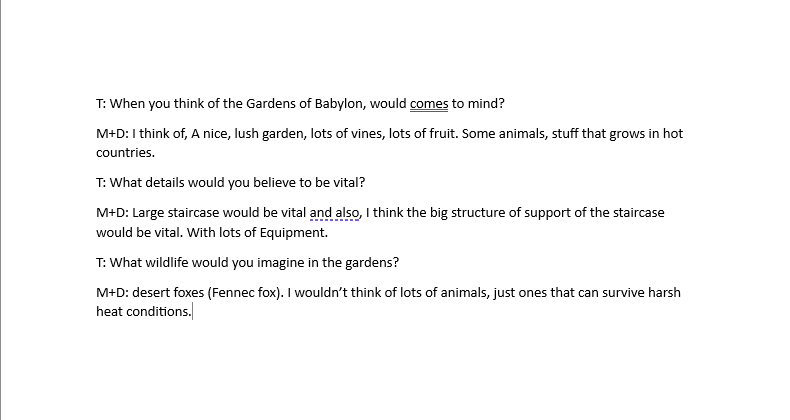The width and height of the screenshot is (790, 420).
Task: Click the spell-flagged word "comes"
Action: [x=430, y=103]
